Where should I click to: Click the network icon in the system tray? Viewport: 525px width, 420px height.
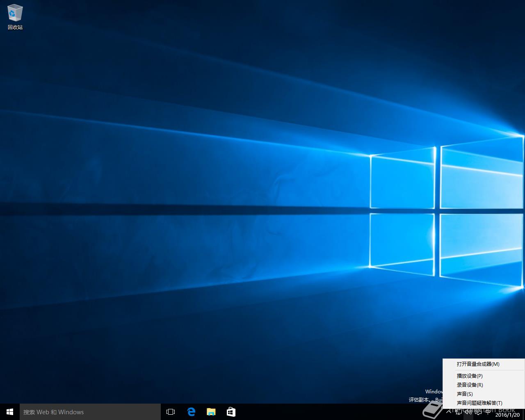pos(459,412)
